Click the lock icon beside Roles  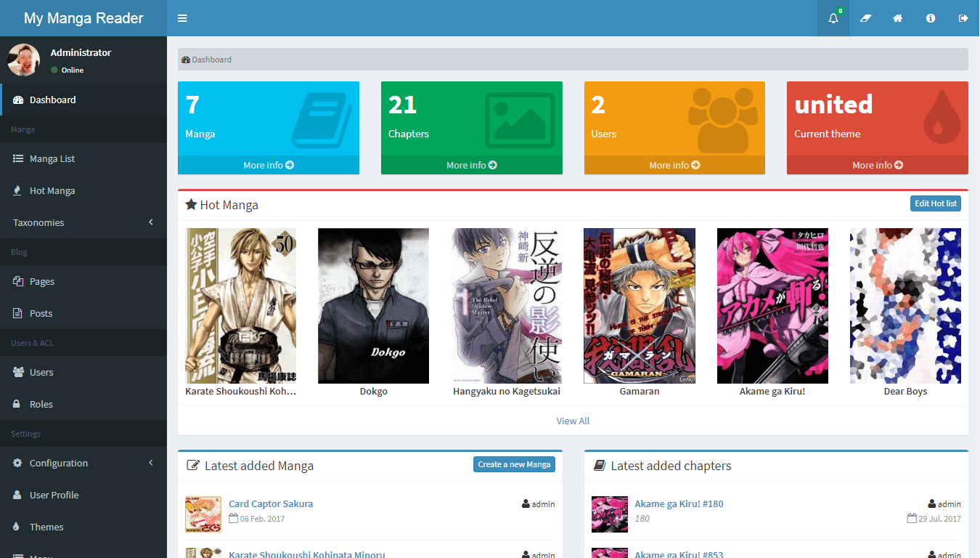point(17,404)
